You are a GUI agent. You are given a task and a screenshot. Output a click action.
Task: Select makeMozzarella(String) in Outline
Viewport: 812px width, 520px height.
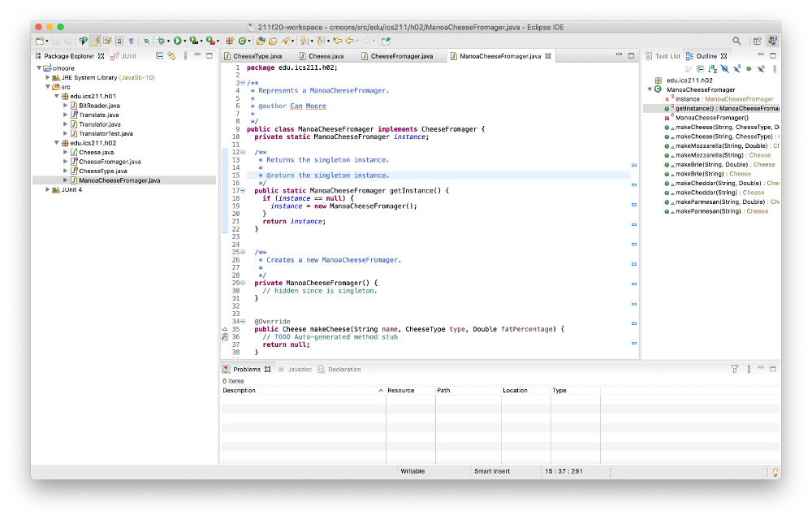719,155
